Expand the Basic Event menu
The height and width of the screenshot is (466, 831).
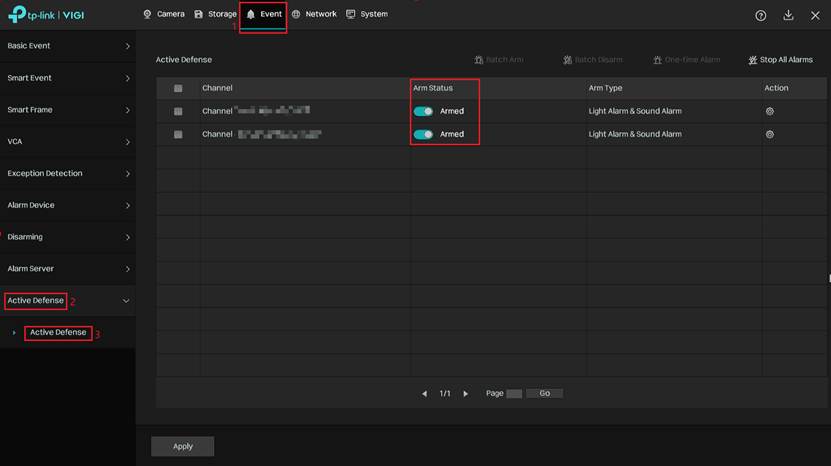click(x=68, y=46)
